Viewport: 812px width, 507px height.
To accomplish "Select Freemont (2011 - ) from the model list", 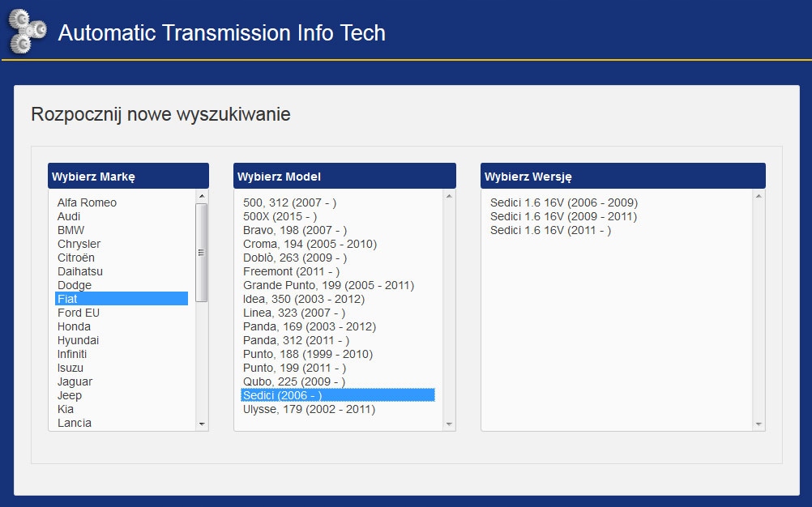I will [x=288, y=271].
